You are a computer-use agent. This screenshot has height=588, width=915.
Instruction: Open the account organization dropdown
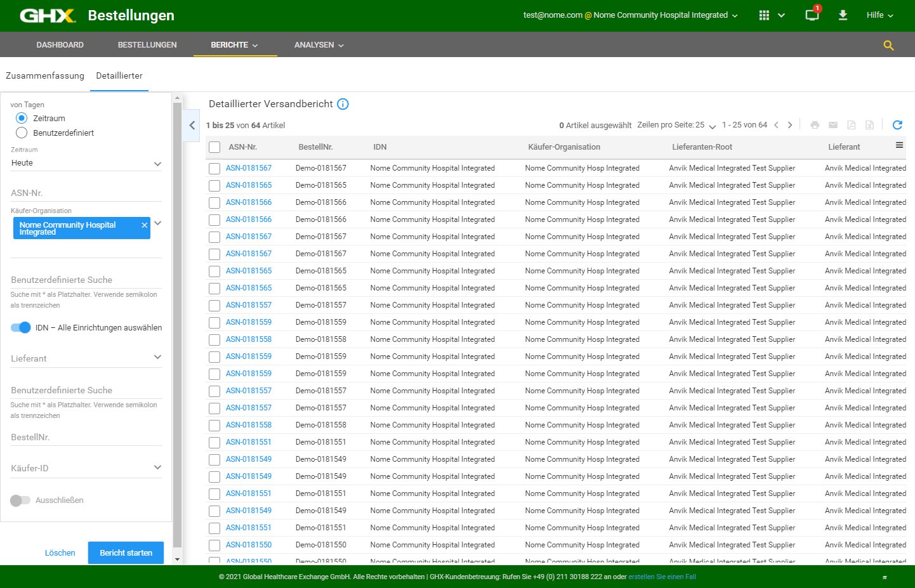point(630,15)
